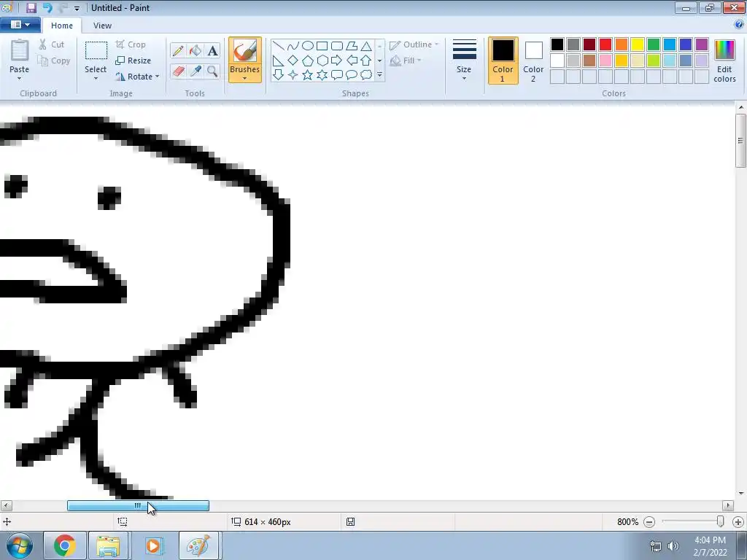This screenshot has width=747, height=560.
Task: Click the Resize button
Action: click(133, 61)
